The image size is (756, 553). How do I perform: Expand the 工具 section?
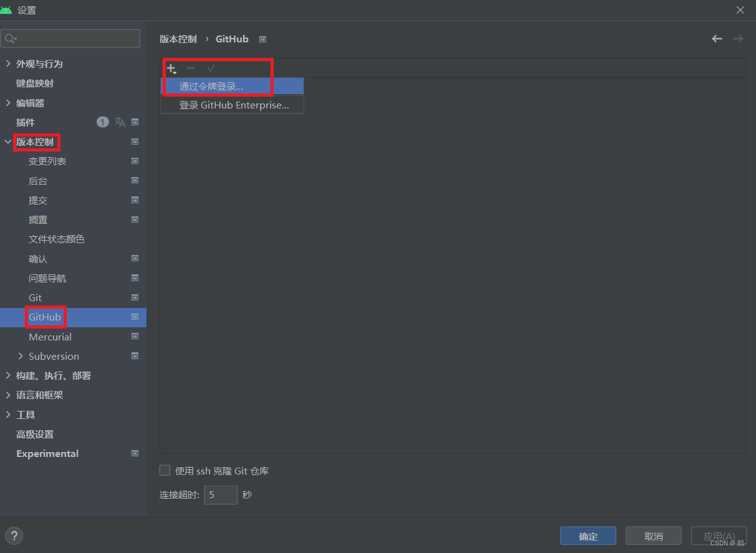[x=8, y=415]
